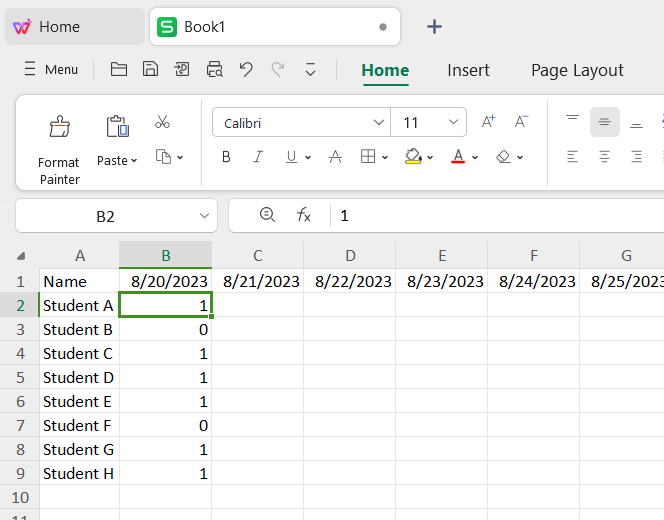
Task: Apply red Font Color
Action: (458, 157)
